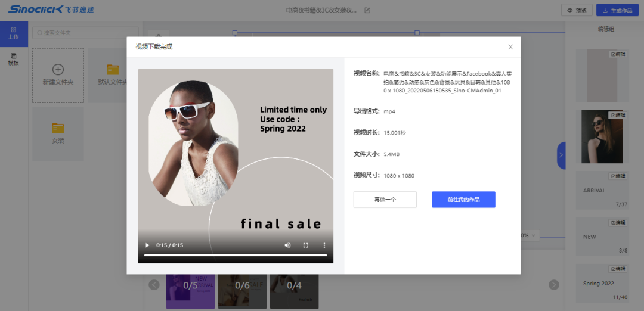Click the 预览 preview button

(x=577, y=10)
